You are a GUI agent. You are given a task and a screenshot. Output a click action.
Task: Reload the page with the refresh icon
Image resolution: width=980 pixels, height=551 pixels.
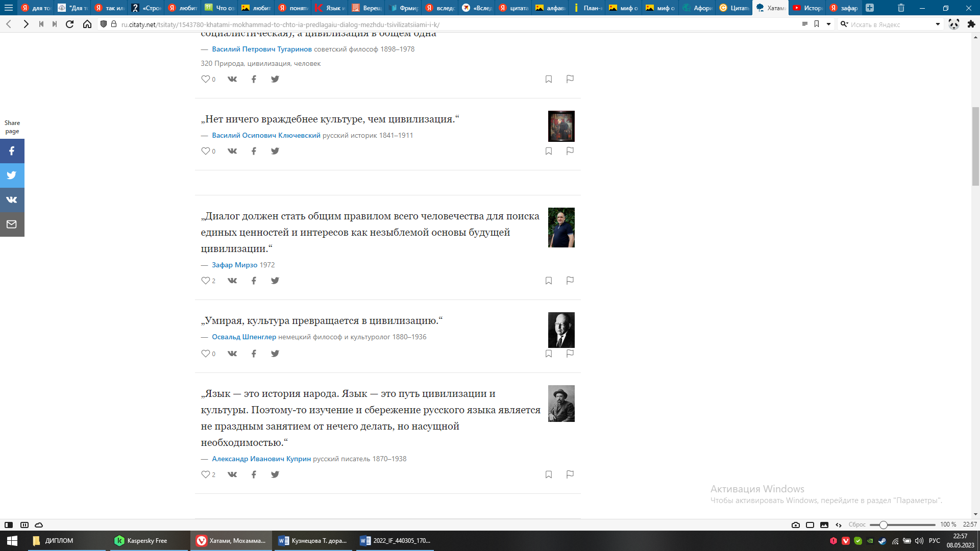[x=70, y=24]
